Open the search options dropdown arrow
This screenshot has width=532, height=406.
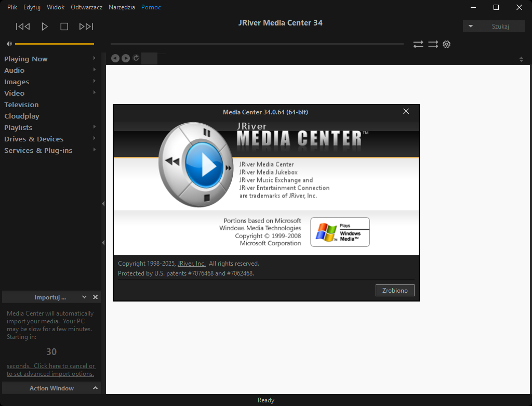coord(471,26)
